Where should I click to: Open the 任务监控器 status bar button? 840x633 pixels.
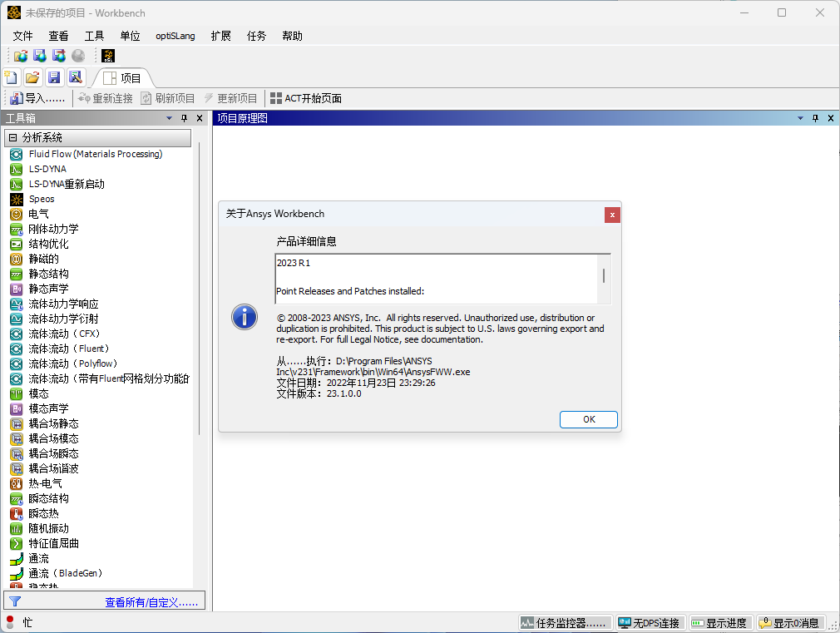tap(566, 623)
